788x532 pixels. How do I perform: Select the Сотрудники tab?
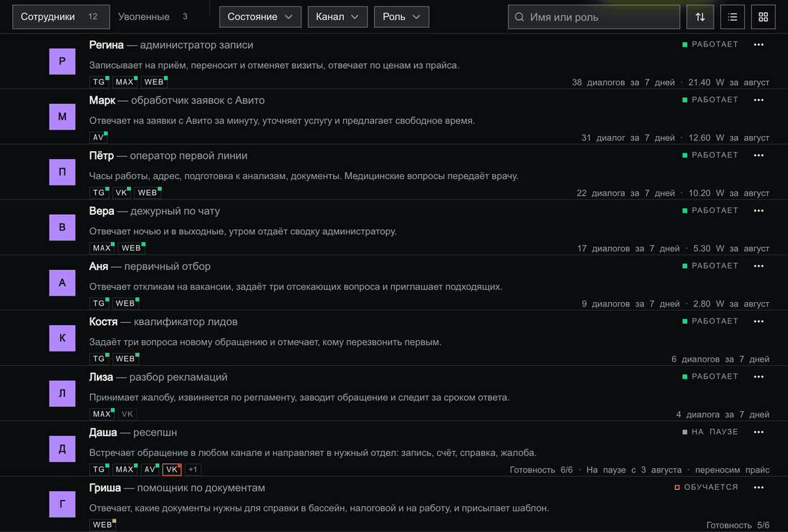[x=61, y=17]
